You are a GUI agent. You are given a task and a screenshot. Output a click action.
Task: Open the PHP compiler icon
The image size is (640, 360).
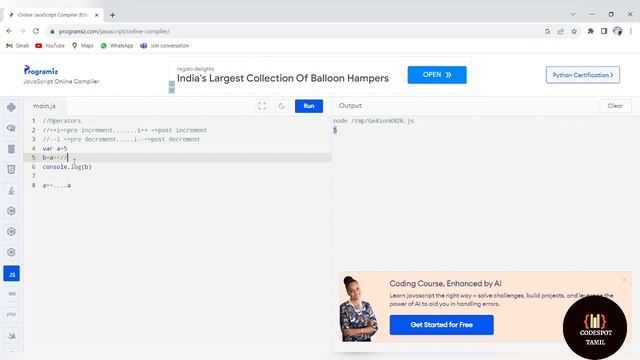(x=11, y=314)
